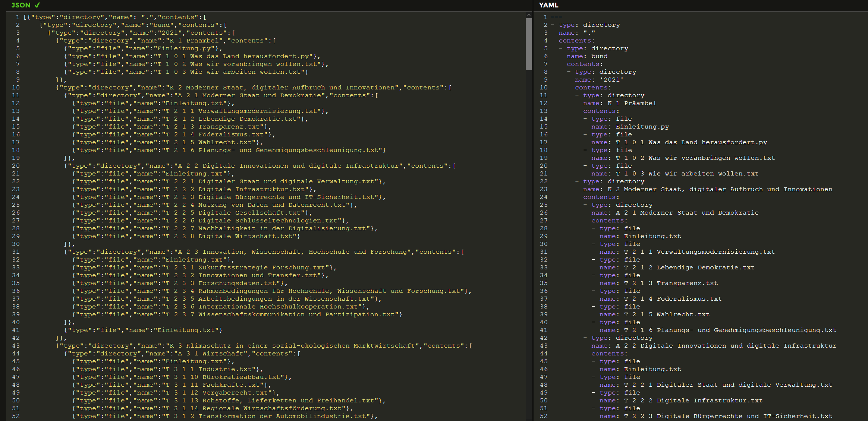Click YAML line "name: Einleitung.py"
This screenshot has height=421, width=868.
(630, 127)
